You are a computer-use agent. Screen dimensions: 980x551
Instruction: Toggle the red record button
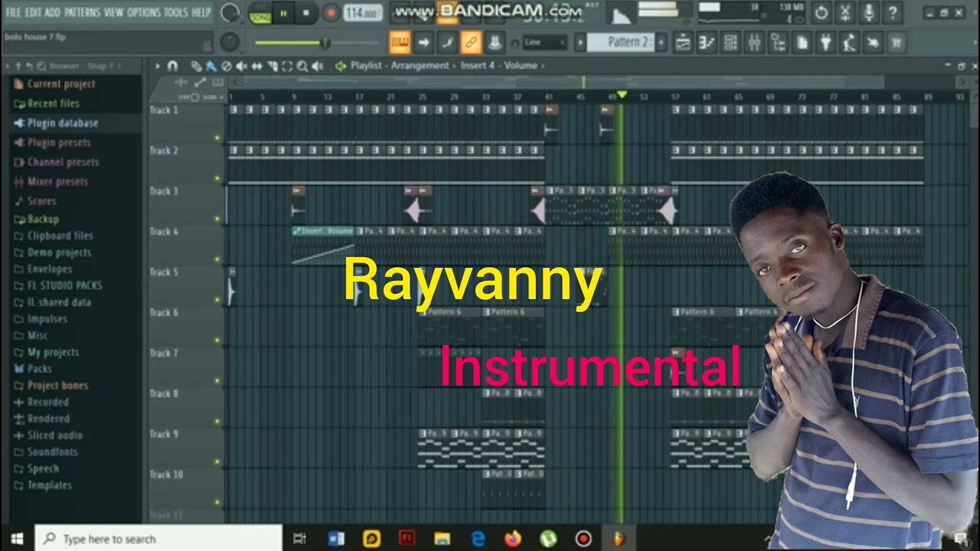pos(331,13)
